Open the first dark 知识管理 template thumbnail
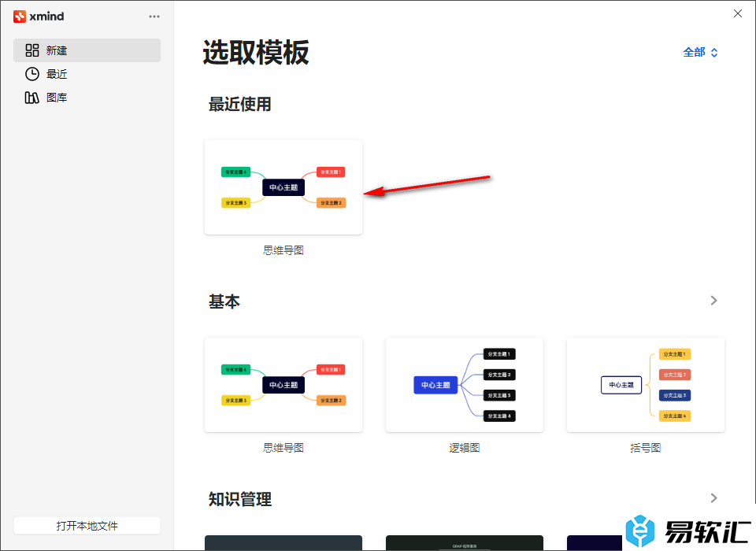This screenshot has width=756, height=551. [x=283, y=543]
